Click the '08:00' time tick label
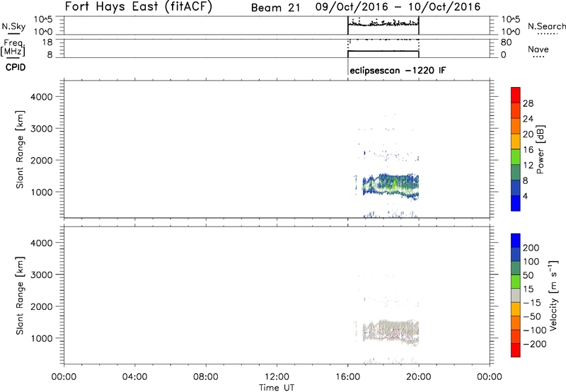 tap(206, 377)
